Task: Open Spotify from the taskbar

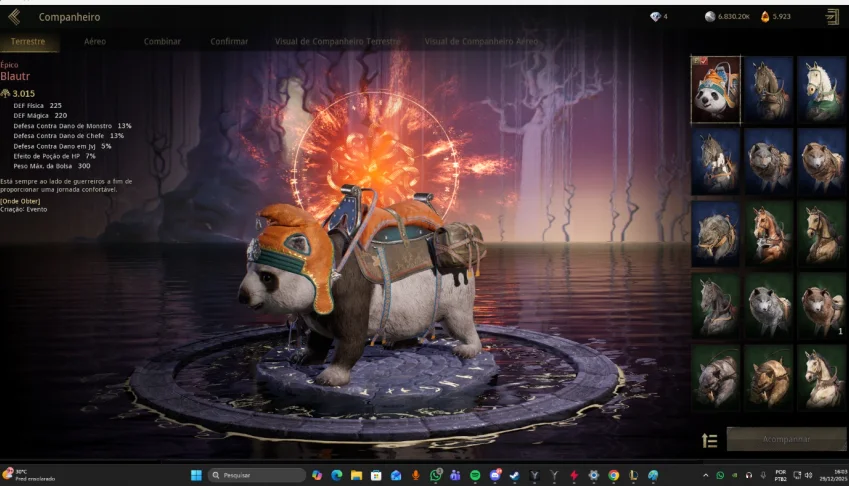Action: click(x=475, y=475)
